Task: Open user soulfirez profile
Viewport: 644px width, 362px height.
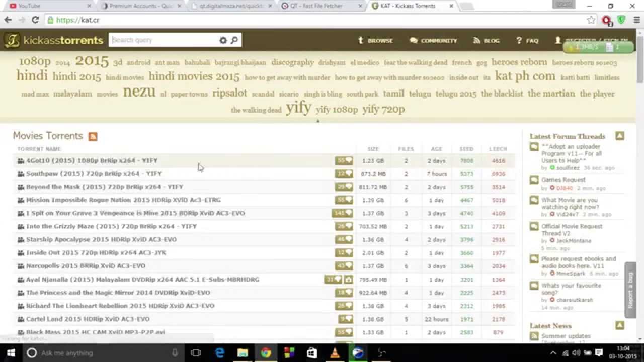Action: (568, 167)
